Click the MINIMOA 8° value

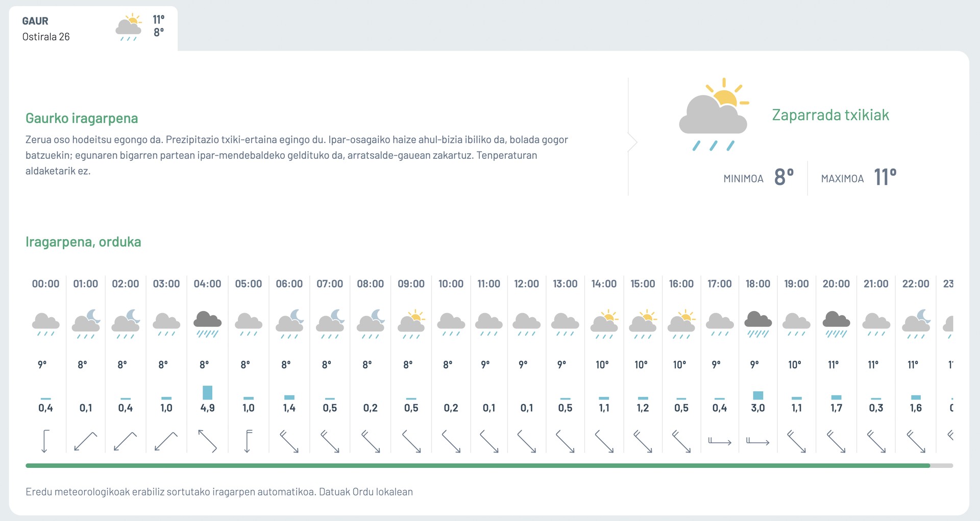[784, 177]
